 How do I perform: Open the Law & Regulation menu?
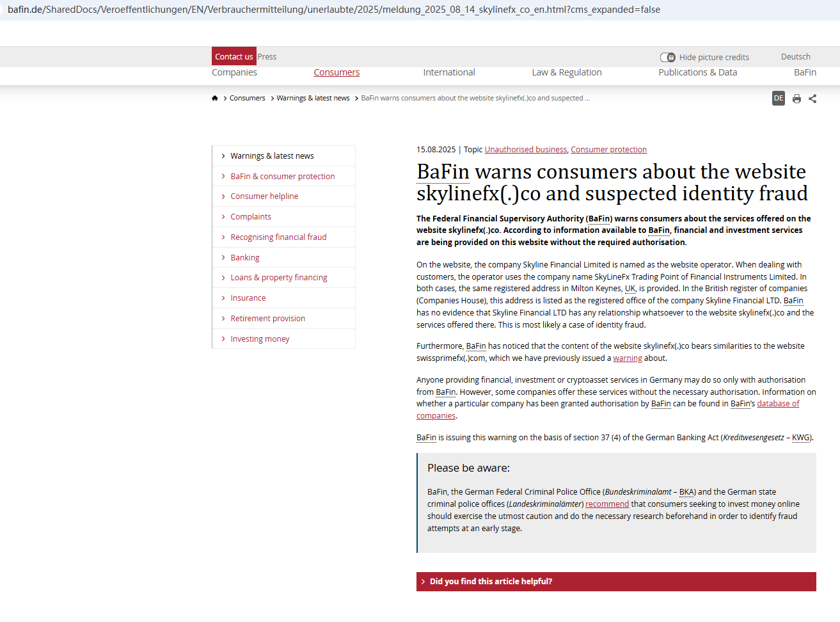coord(567,72)
